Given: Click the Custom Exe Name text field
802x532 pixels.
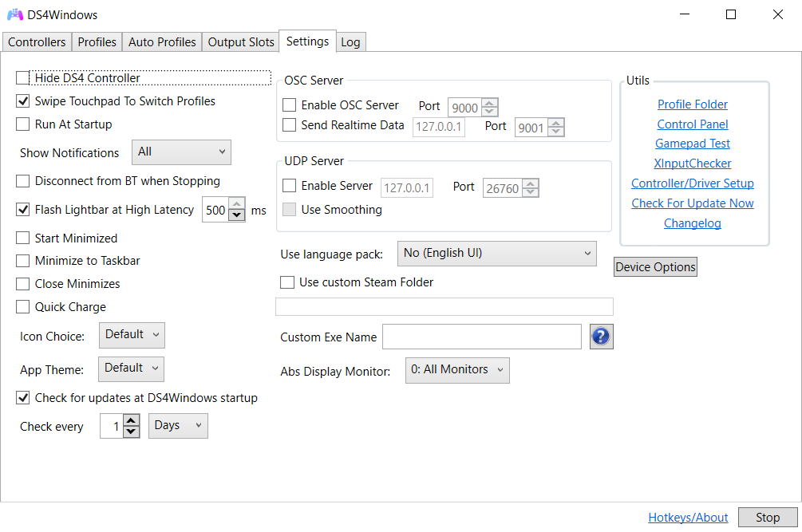Looking at the screenshot, I should point(482,337).
